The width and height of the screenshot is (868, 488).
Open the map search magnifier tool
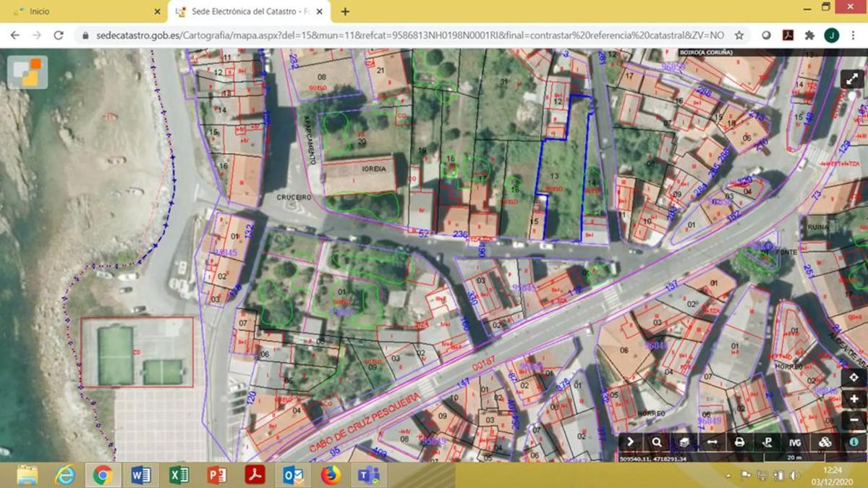click(657, 442)
